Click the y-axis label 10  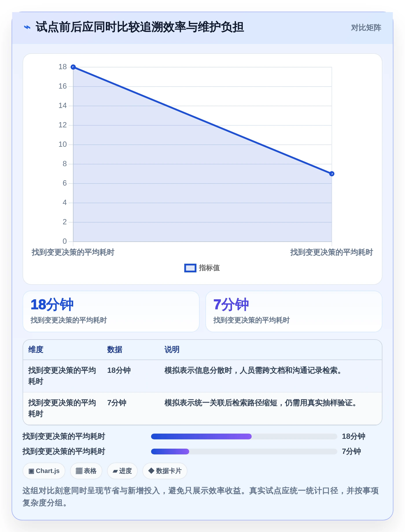coord(62,144)
